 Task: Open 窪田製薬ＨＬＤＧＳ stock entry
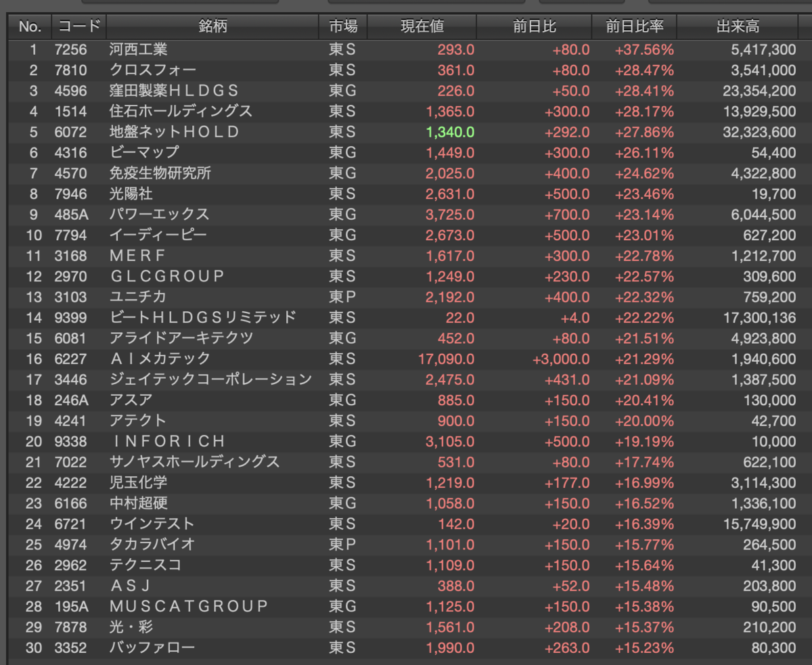[x=174, y=91]
